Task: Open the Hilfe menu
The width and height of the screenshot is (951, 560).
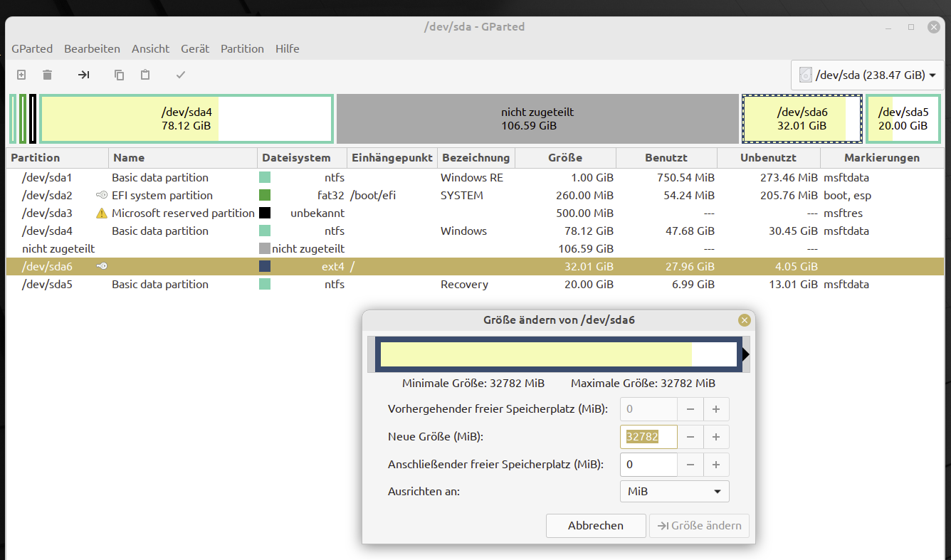Action: tap(288, 48)
